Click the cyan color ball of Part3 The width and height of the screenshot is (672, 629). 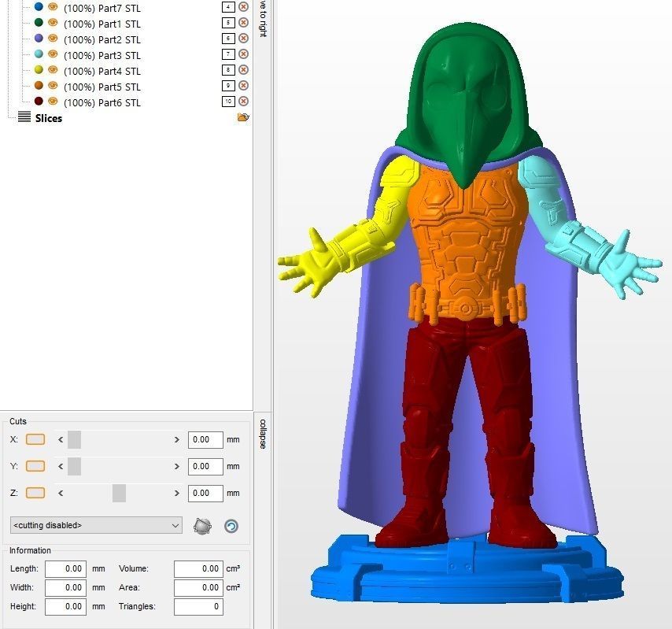tap(39, 54)
